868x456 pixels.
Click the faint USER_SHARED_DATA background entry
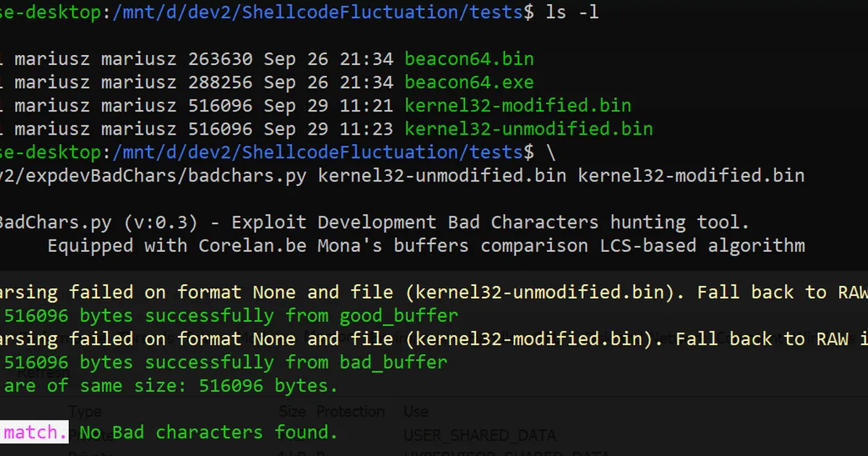pyautogui.click(x=480, y=436)
